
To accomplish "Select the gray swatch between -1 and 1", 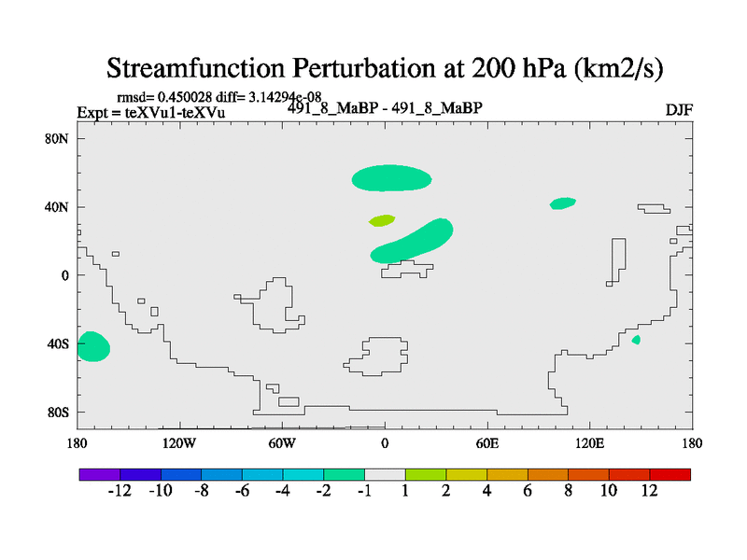I will click(385, 474).
